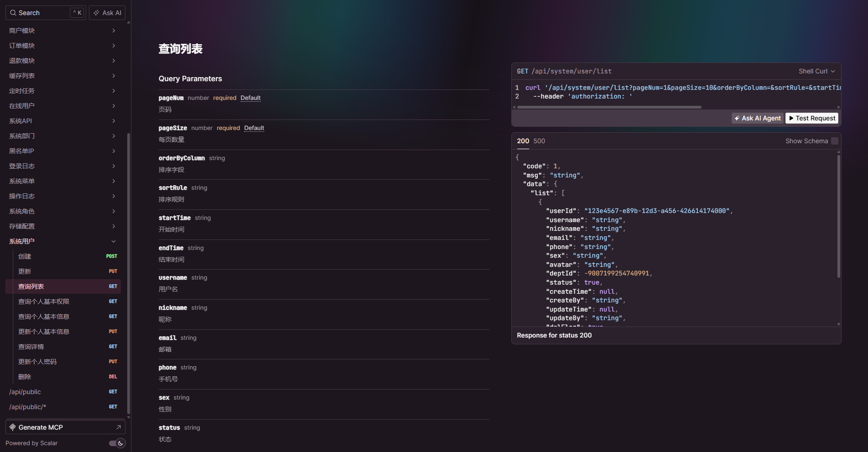868x452 pixels.
Task: Click the Ask AI Agent sparkle icon
Action: 737,118
